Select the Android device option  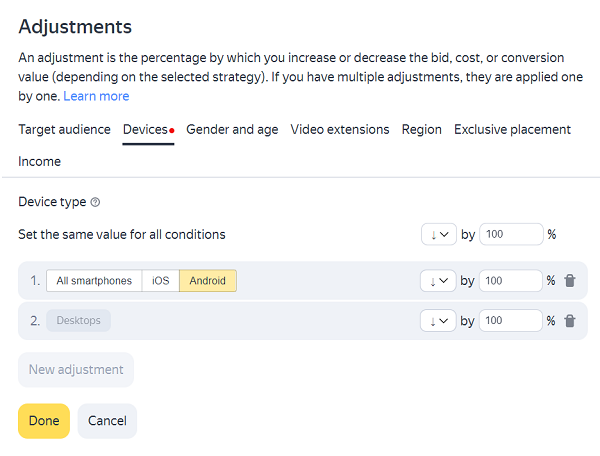207,281
